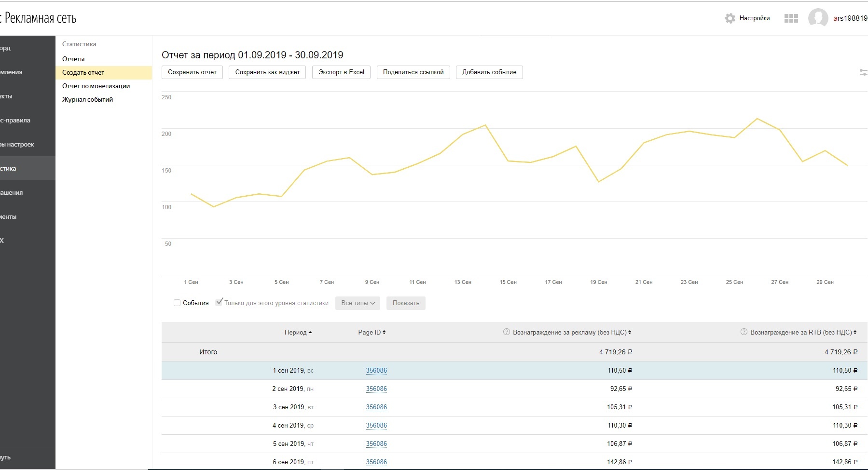Click help icon near Вознаграждение за RTB
Viewport: 868px width, 470px height.
[x=744, y=332]
